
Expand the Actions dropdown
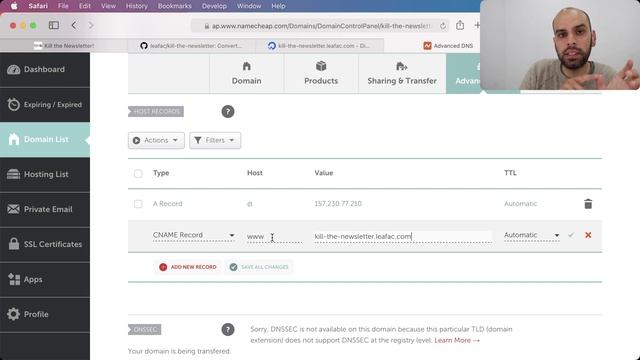click(156, 140)
